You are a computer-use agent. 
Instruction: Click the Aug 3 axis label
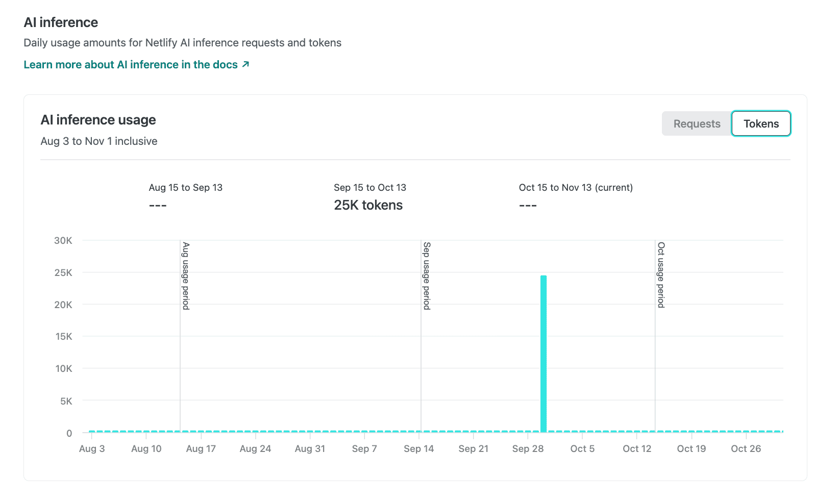[92, 448]
